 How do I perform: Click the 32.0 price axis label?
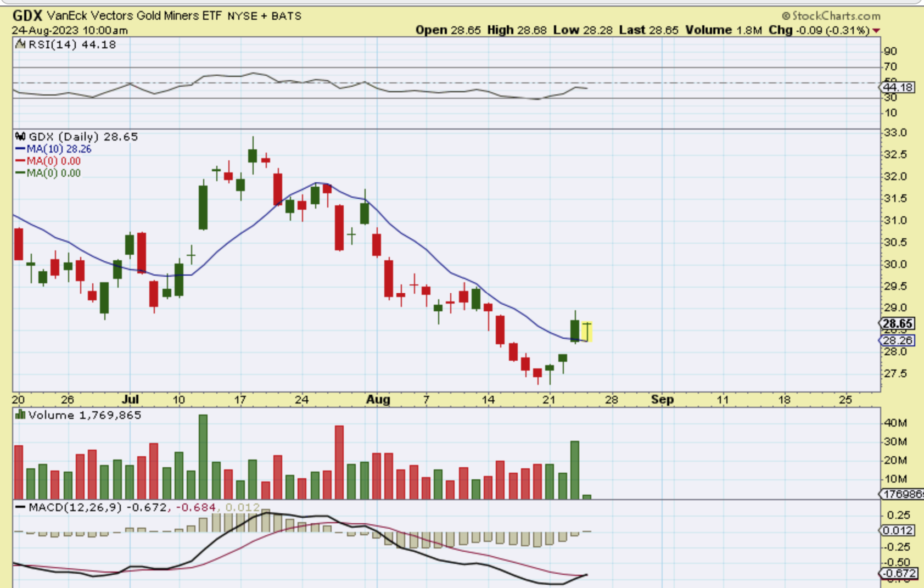(x=895, y=177)
